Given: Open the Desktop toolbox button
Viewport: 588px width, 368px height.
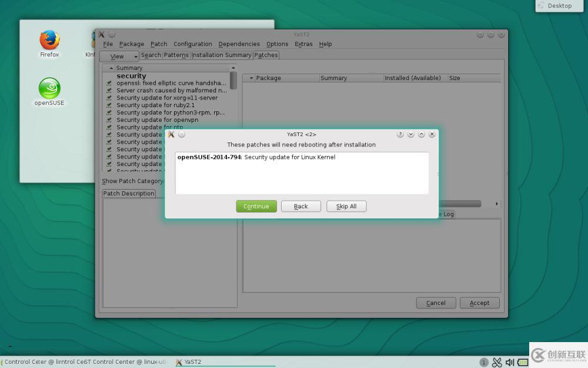Looking at the screenshot, I should (559, 6).
